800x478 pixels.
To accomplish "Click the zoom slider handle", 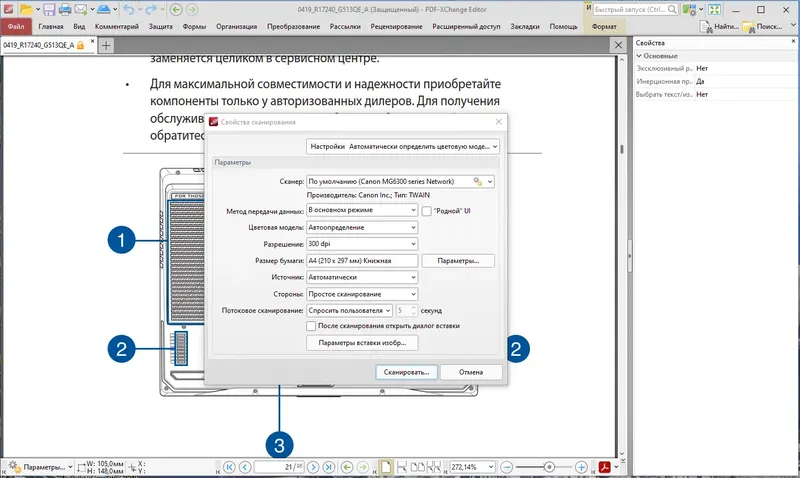I will 549,467.
